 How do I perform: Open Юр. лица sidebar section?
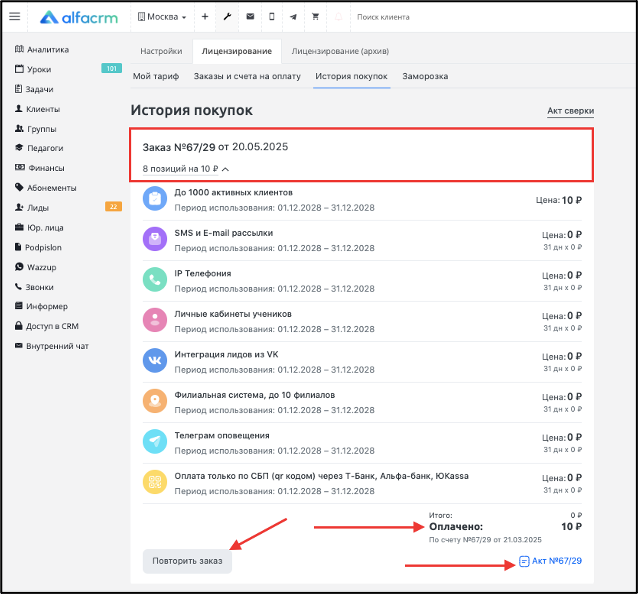coord(39,228)
